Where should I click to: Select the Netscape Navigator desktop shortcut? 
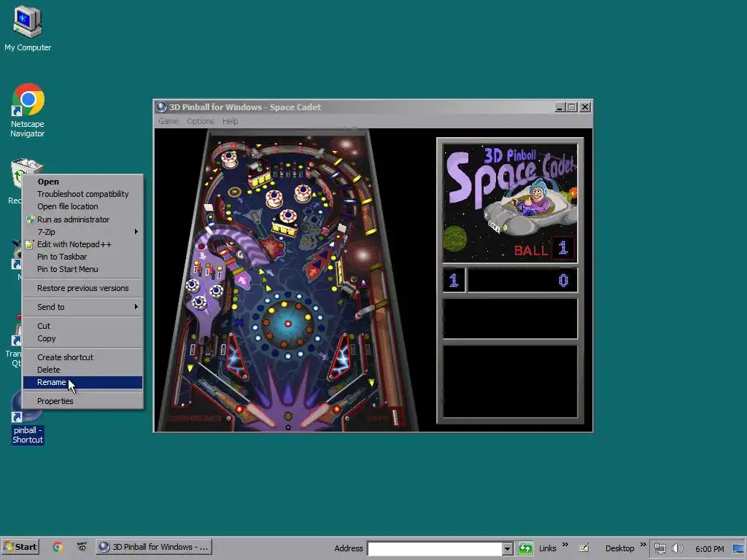28,111
